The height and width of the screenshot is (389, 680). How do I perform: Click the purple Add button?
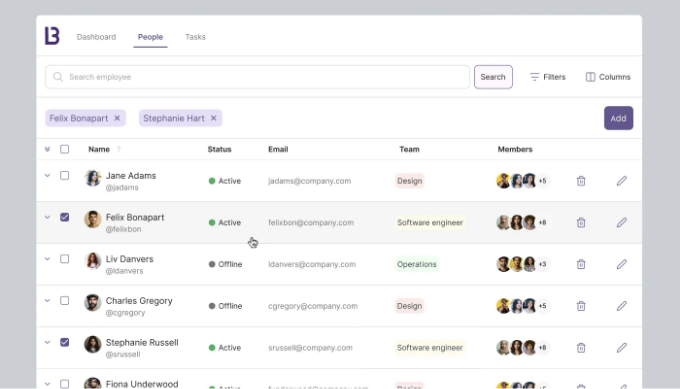[x=618, y=118]
